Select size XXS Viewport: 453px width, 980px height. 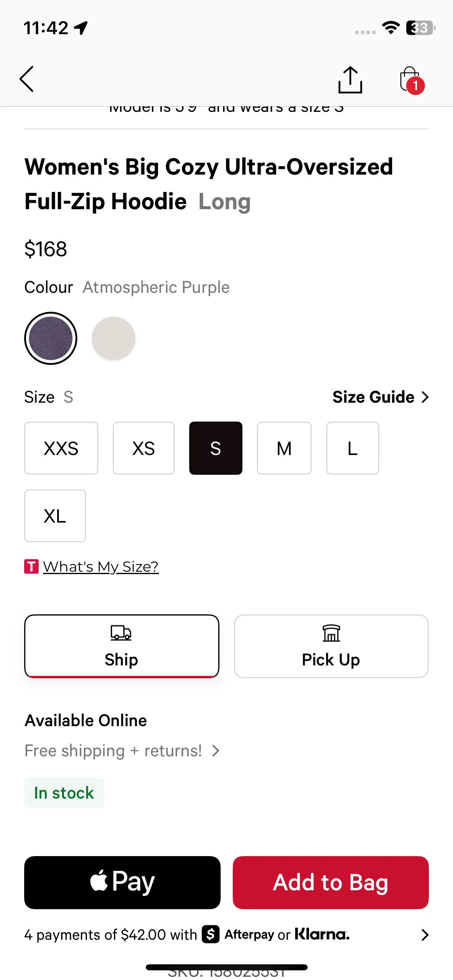61,448
